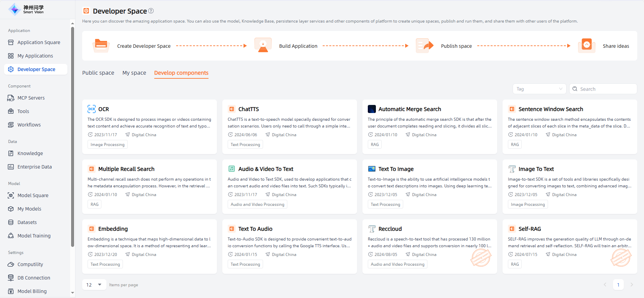Open the ChatTTS component card
The height and width of the screenshot is (298, 644).
pos(249,109)
